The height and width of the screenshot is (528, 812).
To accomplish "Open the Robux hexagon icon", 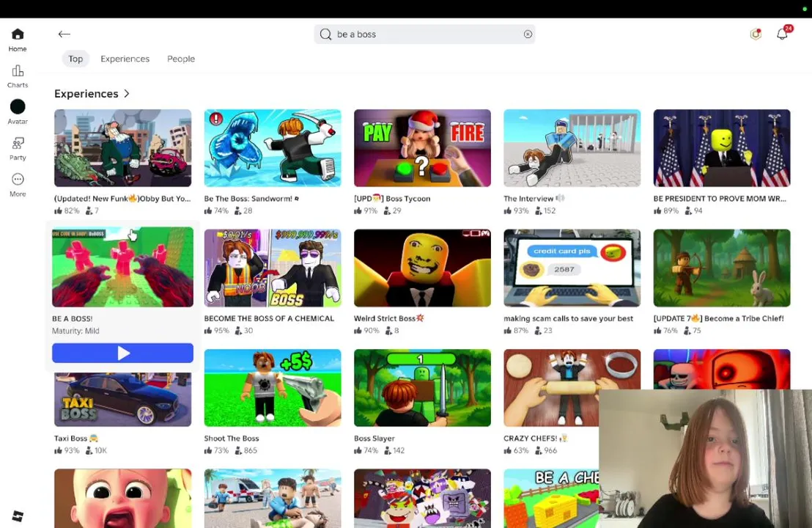I will click(756, 34).
